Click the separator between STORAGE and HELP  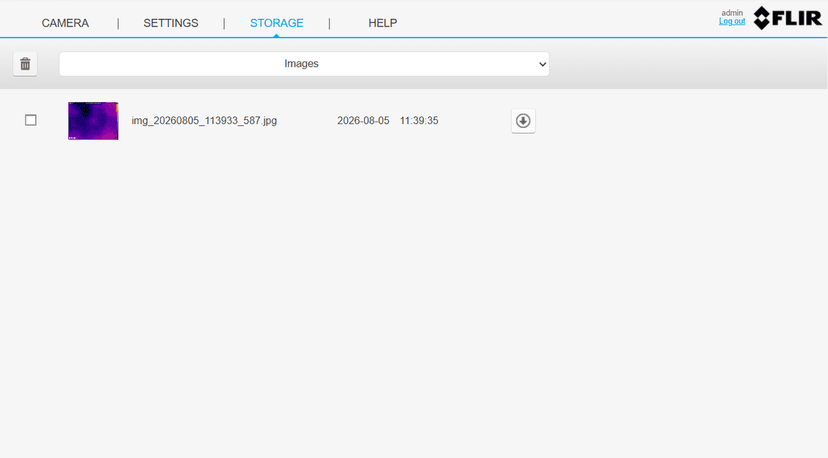click(329, 23)
